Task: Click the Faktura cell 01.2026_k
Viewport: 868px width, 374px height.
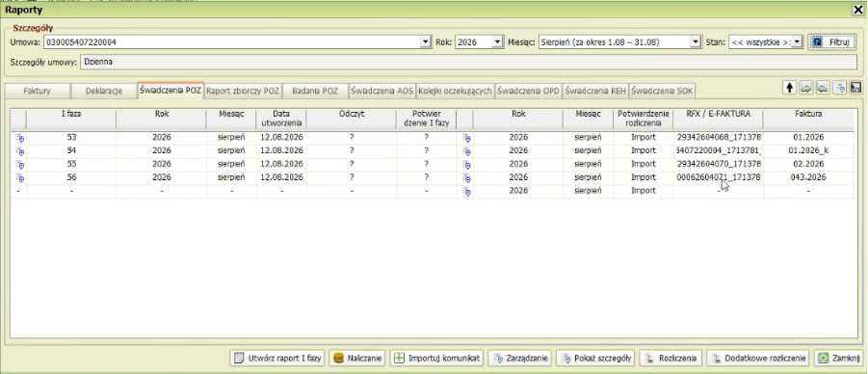Action: 808,150
